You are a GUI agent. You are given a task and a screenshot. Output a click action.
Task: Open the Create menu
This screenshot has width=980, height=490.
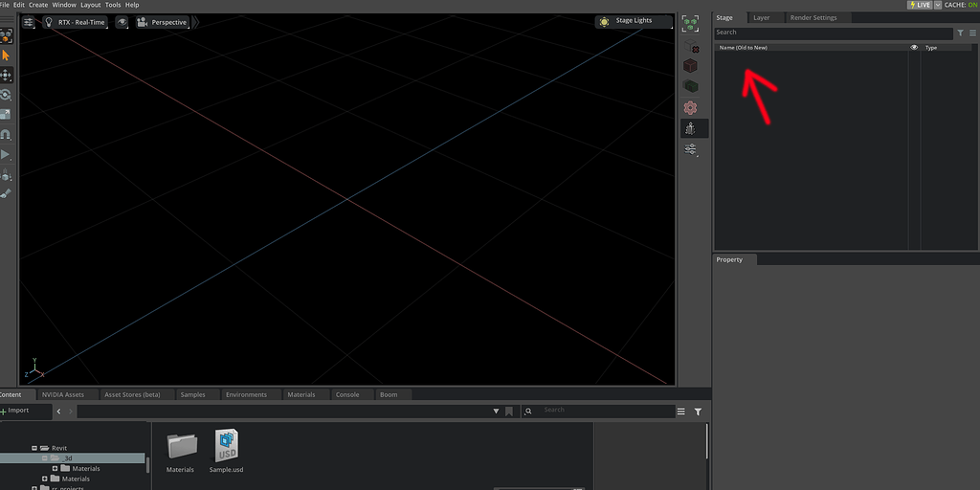point(38,5)
